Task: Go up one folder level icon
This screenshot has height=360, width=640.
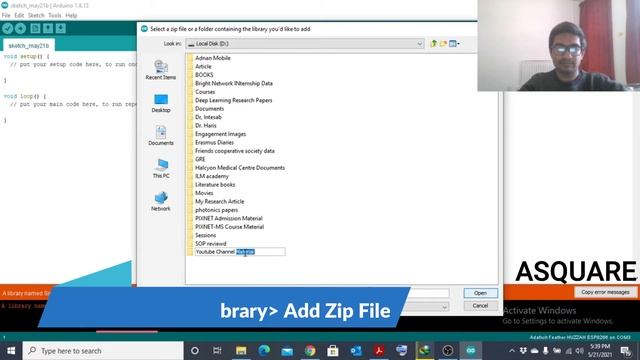Action: point(433,44)
